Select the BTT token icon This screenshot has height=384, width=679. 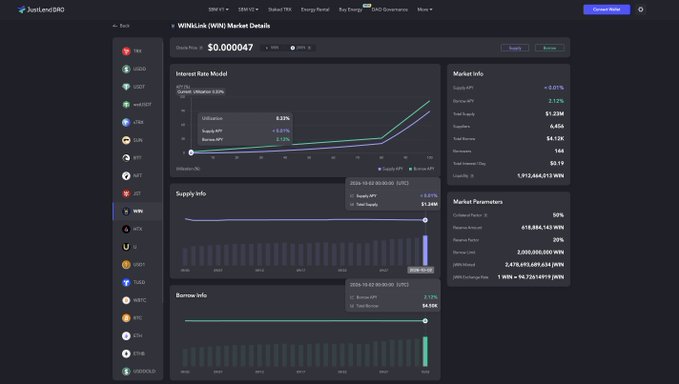click(x=126, y=158)
